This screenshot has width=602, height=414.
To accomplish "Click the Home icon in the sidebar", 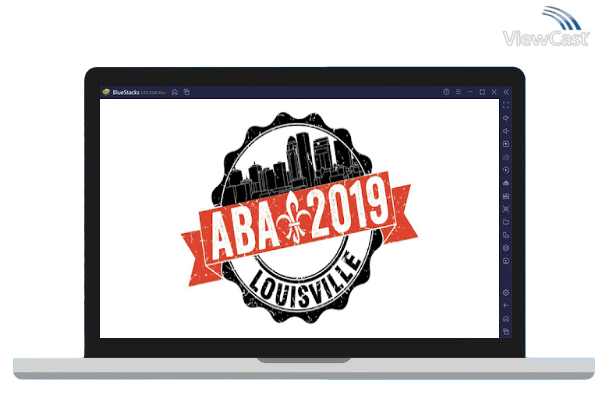I will 506,319.
